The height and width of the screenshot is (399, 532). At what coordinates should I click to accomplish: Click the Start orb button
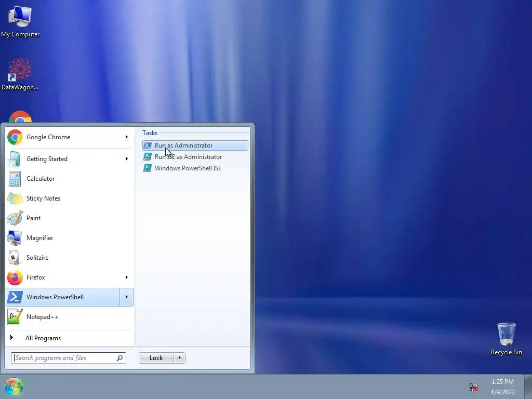[x=14, y=387]
